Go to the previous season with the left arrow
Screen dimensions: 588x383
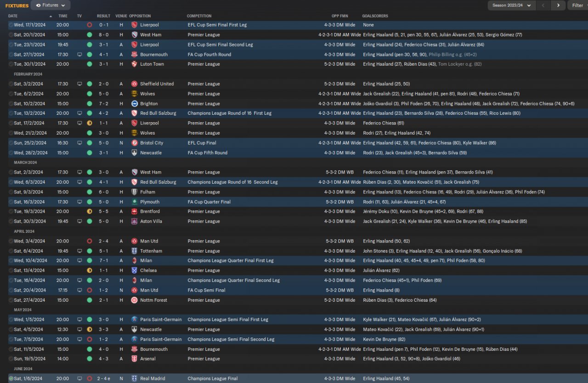click(x=543, y=6)
